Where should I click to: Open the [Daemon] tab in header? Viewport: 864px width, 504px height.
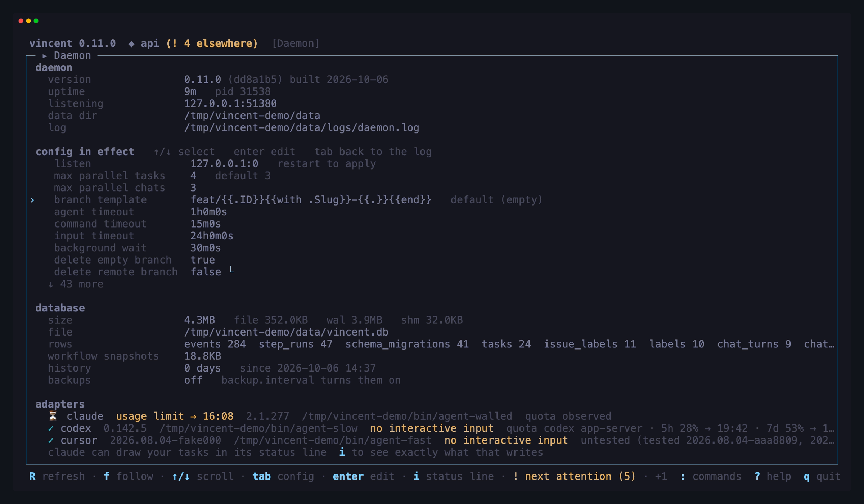click(x=296, y=44)
